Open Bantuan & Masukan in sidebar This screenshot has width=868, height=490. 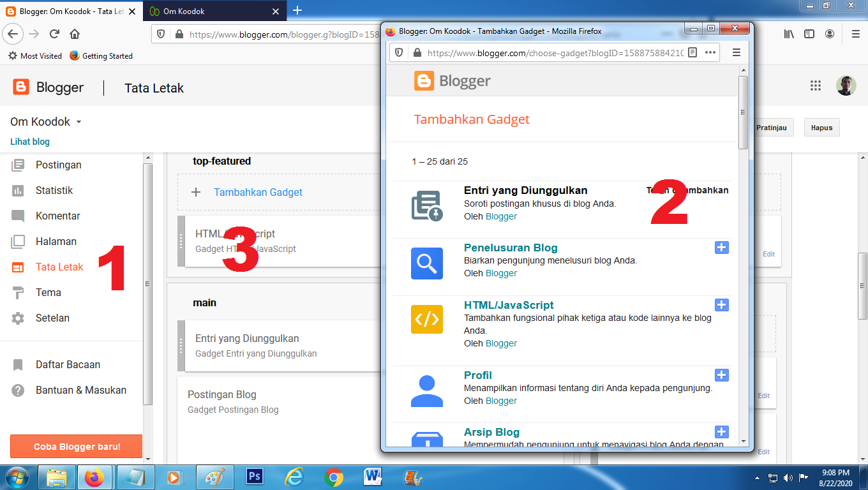(81, 390)
